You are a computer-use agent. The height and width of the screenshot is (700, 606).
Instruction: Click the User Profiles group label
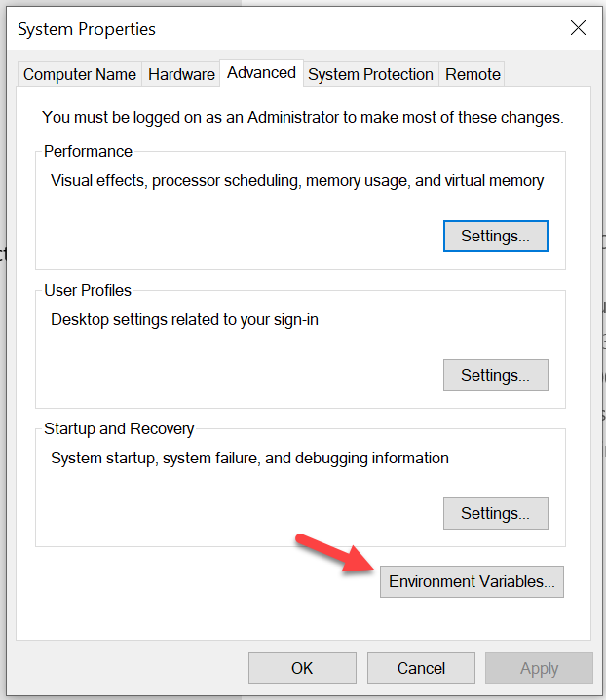(x=88, y=290)
